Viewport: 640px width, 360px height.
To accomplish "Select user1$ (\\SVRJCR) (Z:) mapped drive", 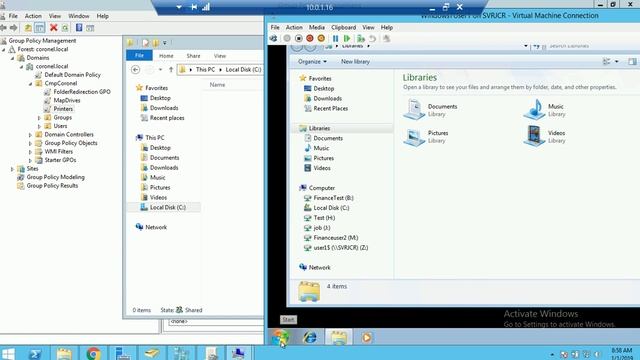I will (341, 248).
